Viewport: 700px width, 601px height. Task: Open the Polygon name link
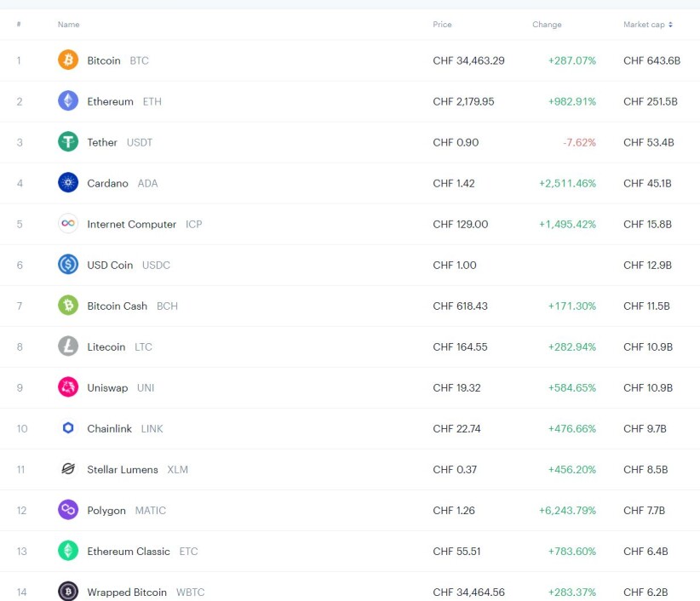tap(106, 511)
